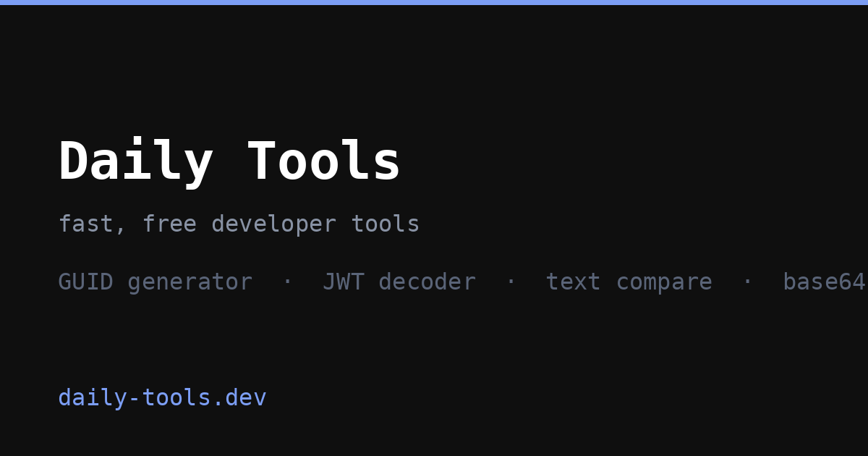868x456 pixels.
Task: Click the base64 text
Action: (x=825, y=282)
